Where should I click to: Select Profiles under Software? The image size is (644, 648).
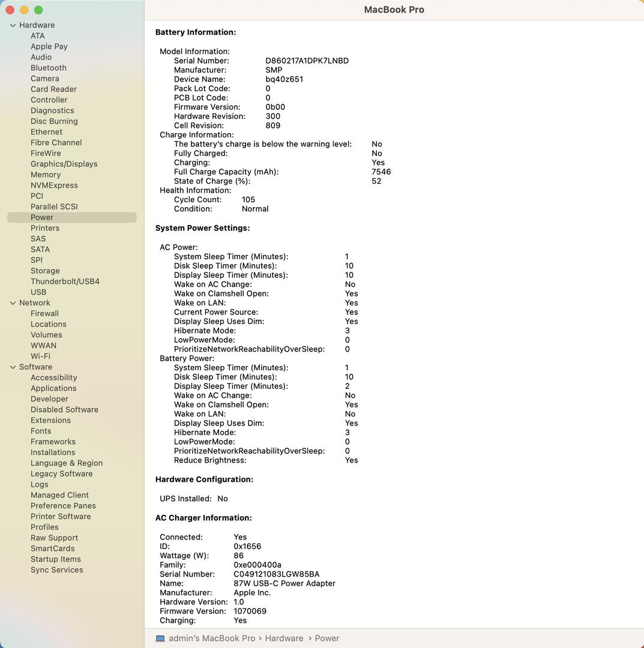coord(44,527)
